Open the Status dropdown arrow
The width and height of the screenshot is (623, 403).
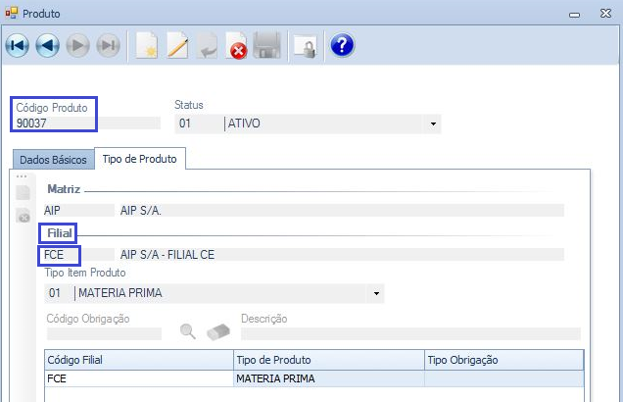(x=433, y=124)
